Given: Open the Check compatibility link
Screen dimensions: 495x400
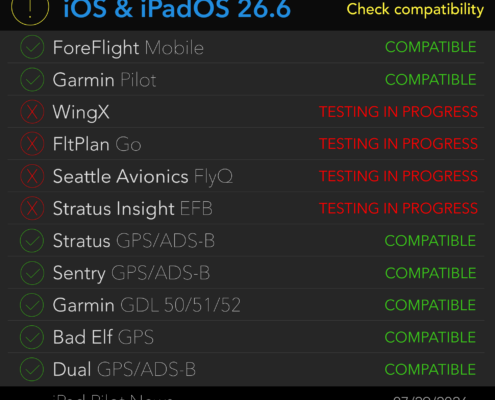Looking at the screenshot, I should pyautogui.click(x=415, y=9).
